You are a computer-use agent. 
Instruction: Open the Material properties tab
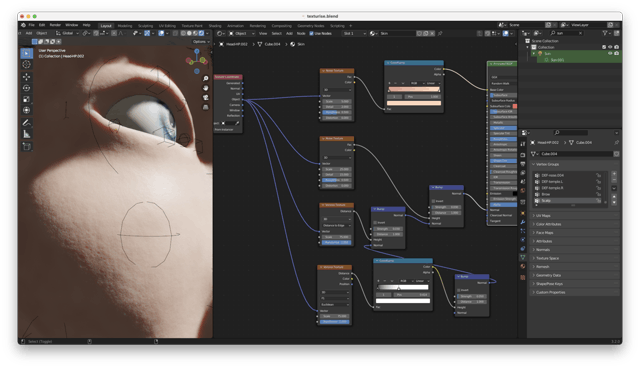coord(523,266)
